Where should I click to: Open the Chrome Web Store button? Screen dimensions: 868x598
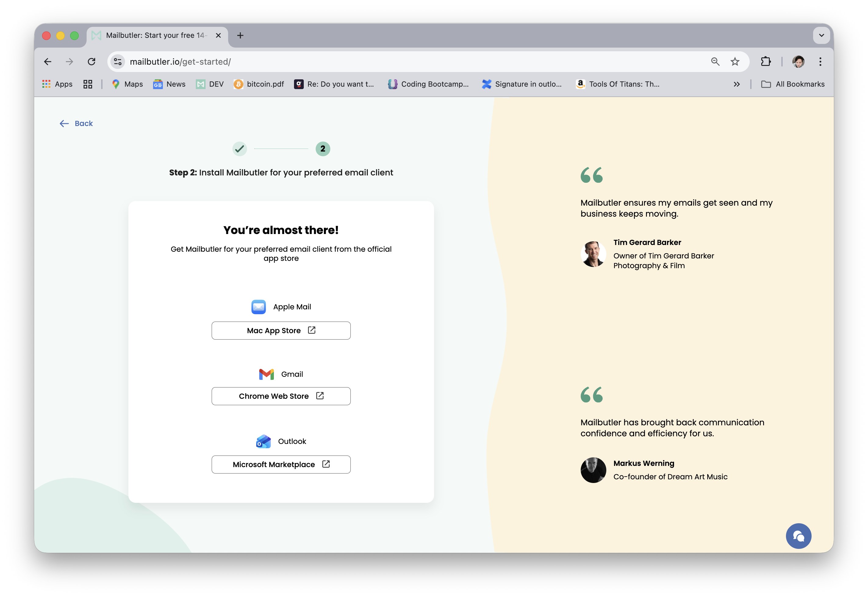(281, 396)
